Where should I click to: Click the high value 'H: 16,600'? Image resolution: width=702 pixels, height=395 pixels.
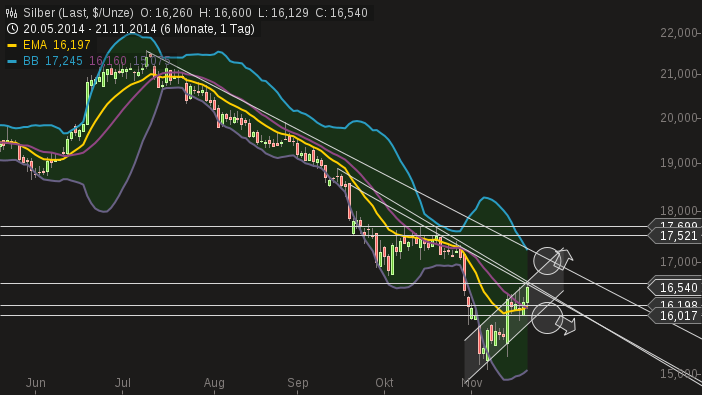tap(225, 13)
